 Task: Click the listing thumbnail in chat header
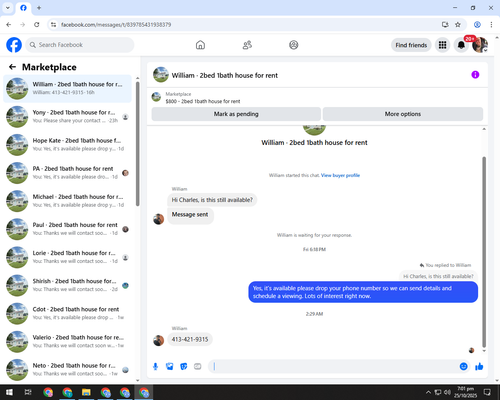(x=161, y=75)
